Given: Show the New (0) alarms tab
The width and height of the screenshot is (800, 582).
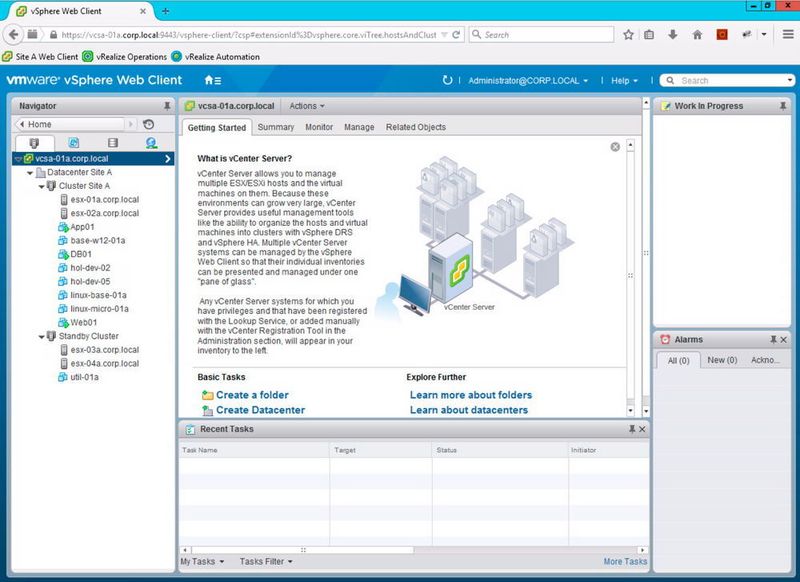Looking at the screenshot, I should 722,360.
